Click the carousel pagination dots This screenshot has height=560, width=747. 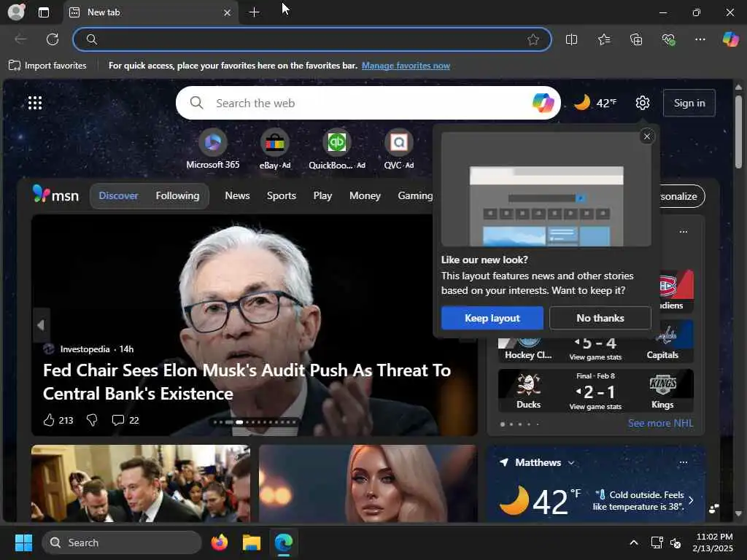255,422
